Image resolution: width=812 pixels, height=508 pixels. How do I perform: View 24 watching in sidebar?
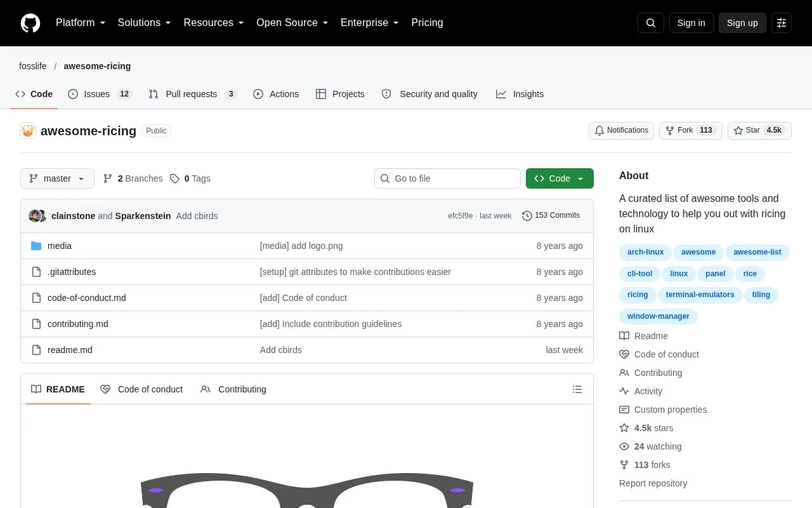pos(650,446)
